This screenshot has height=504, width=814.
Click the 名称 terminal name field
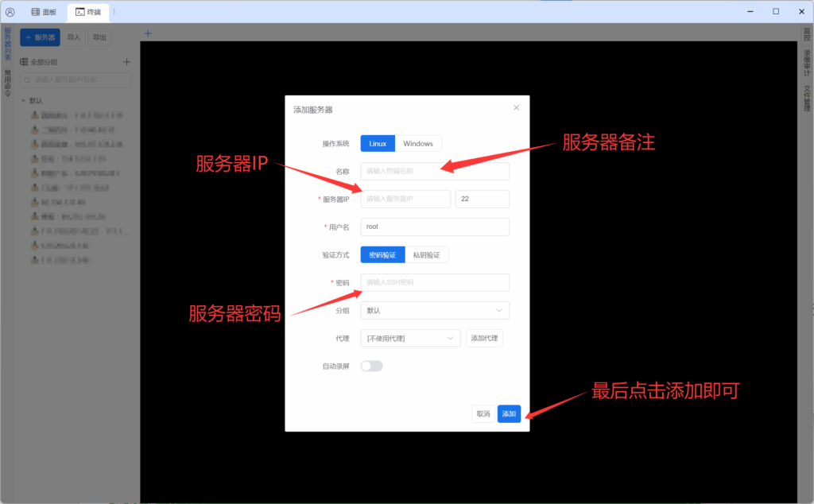[435, 171]
